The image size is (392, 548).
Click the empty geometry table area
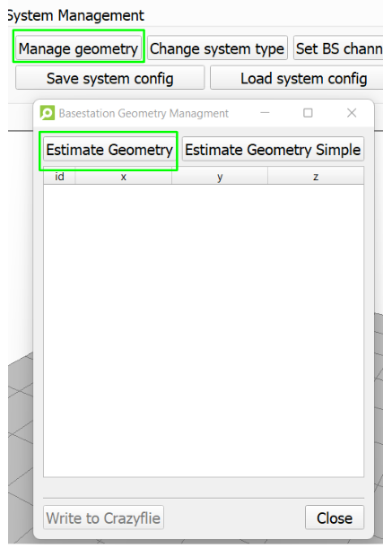coord(204,330)
